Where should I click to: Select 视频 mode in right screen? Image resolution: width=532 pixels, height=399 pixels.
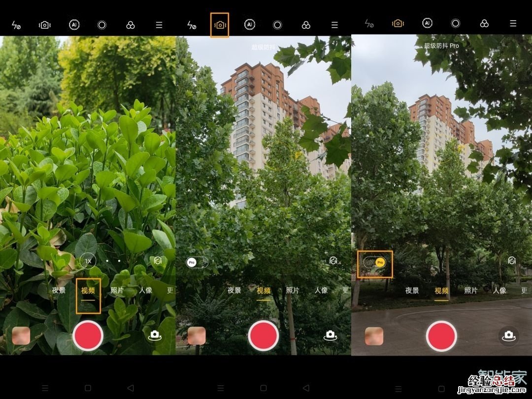coord(441,291)
